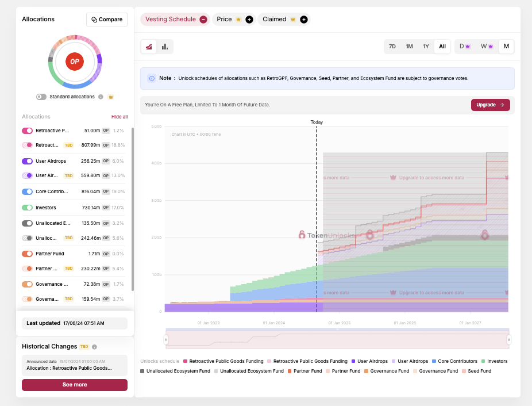Select the All time range
Screen dimensions: 532x406
coord(442,47)
